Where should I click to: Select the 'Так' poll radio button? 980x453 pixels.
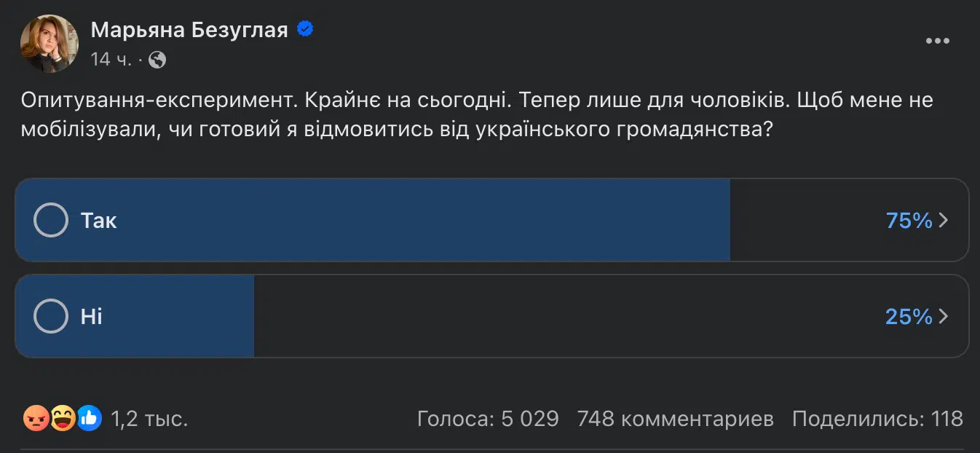pyautogui.click(x=51, y=220)
